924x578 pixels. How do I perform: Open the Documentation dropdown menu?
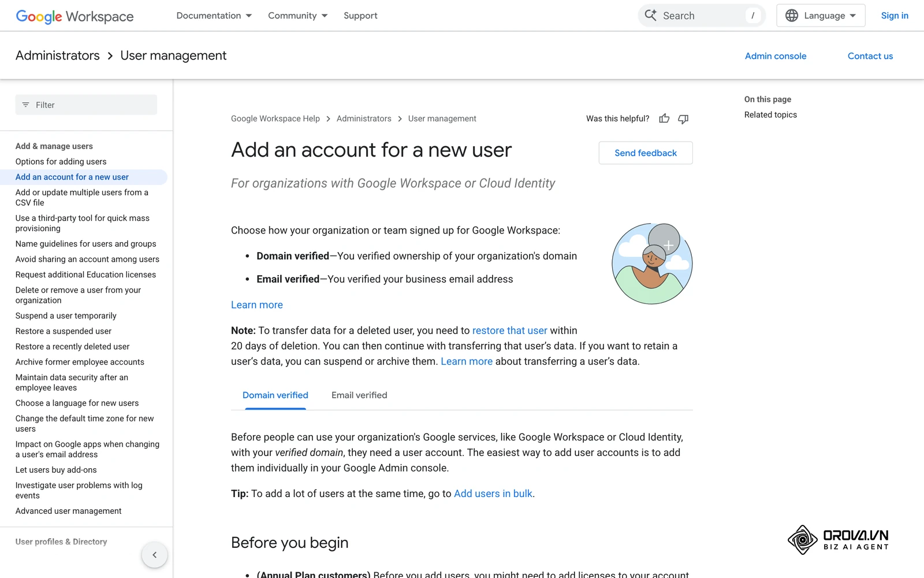click(x=214, y=16)
